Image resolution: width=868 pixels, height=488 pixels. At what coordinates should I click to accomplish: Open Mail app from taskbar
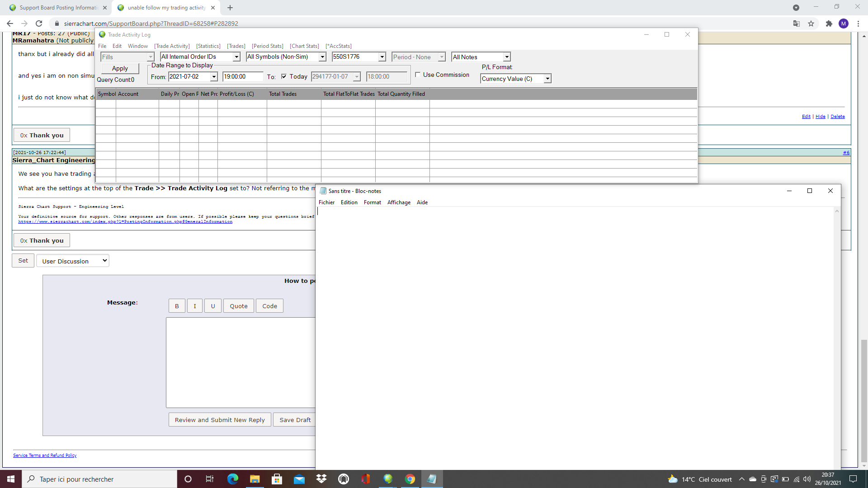click(x=299, y=479)
